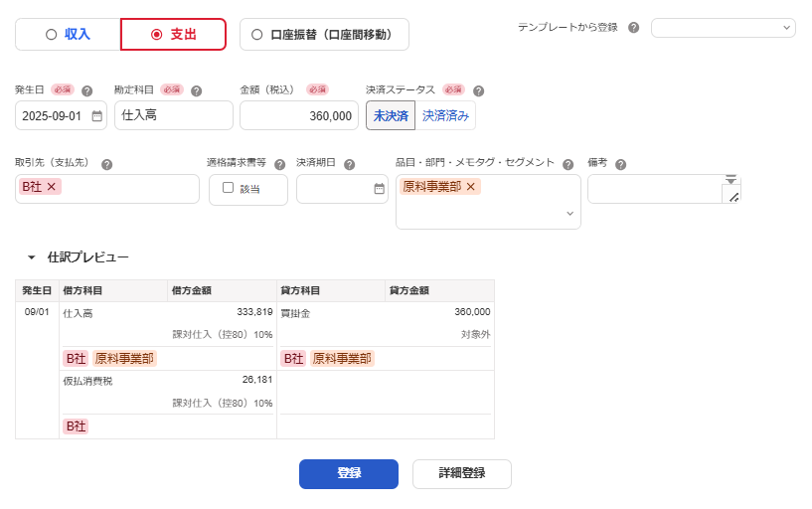Click the 金額（税込） field with 360,000
The image size is (812, 509).
click(x=299, y=115)
